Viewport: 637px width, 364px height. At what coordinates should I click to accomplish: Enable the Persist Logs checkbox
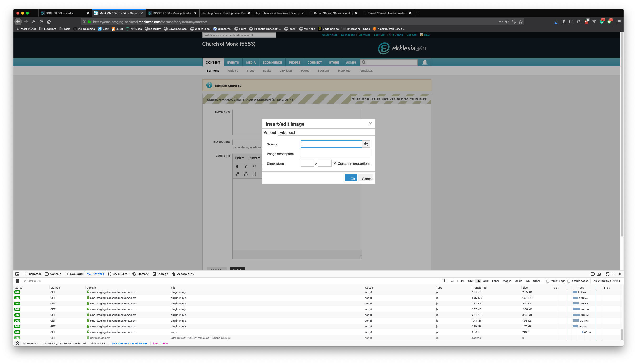coord(548,281)
